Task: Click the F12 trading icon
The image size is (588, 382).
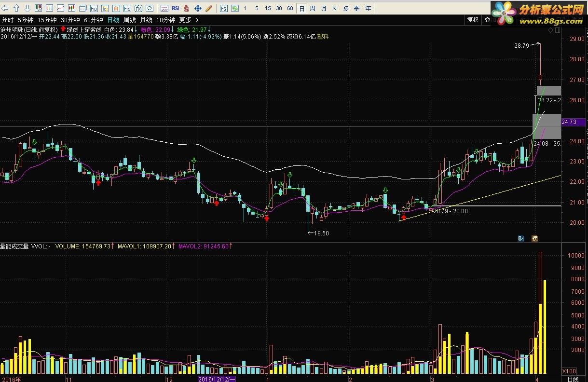Action: (127, 8)
